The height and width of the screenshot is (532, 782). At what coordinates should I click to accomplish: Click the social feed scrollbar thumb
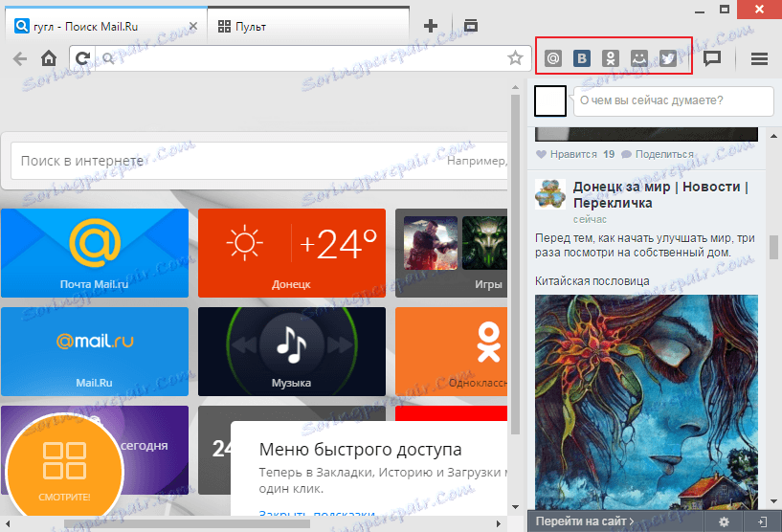click(x=774, y=248)
